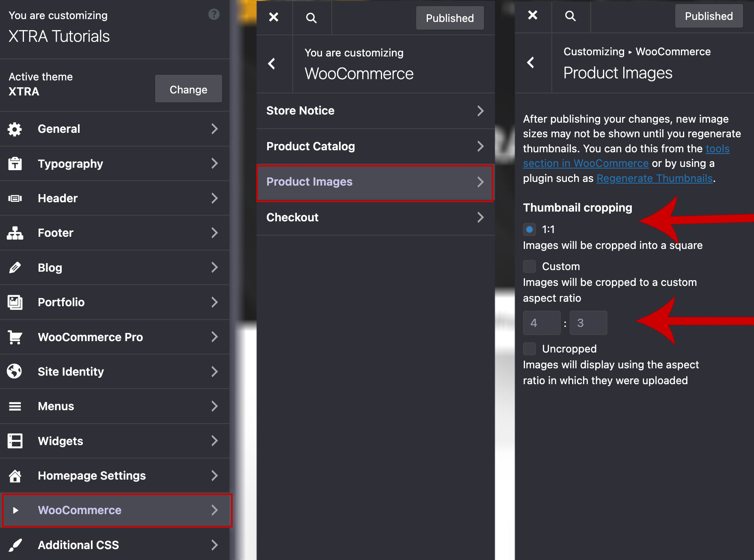Screen dimensions: 754x560
Task: Click the Typography clipboard icon
Action: tap(15, 164)
